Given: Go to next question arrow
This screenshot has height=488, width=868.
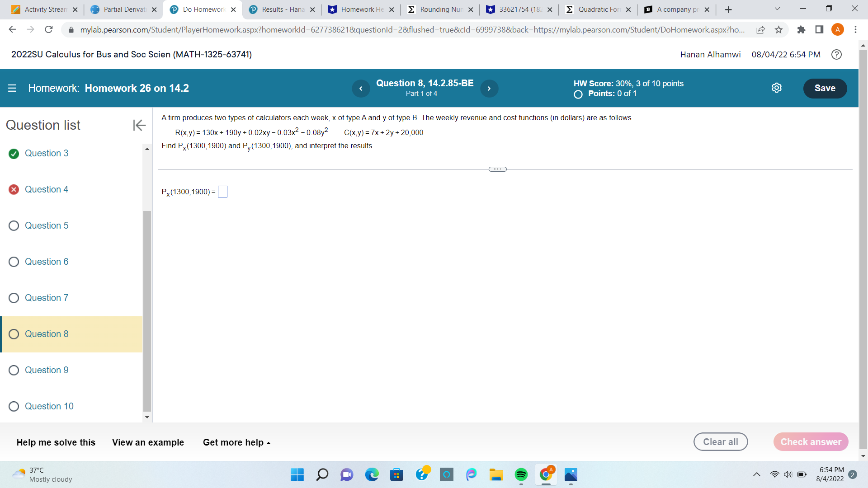Looking at the screenshot, I should (489, 89).
